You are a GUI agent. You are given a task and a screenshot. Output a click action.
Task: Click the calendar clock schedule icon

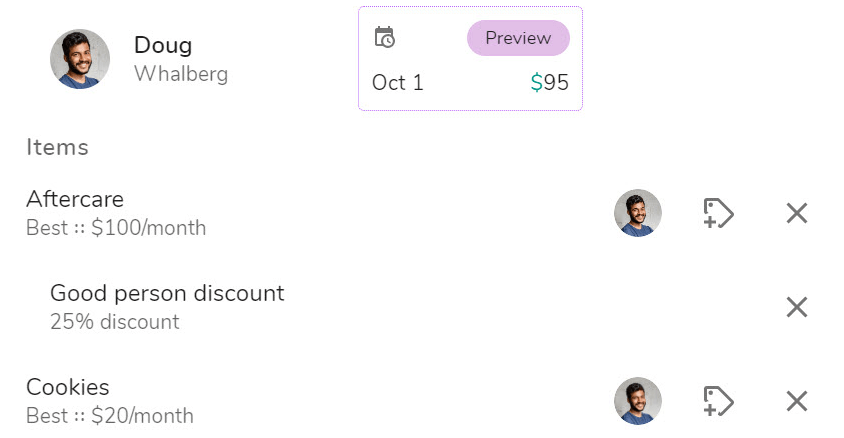click(x=384, y=38)
